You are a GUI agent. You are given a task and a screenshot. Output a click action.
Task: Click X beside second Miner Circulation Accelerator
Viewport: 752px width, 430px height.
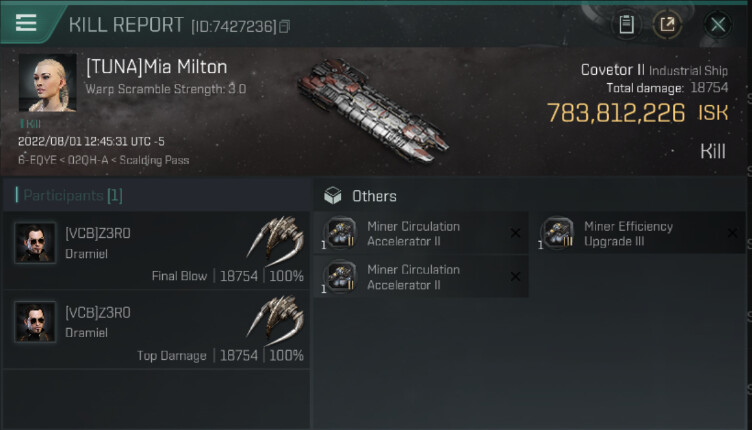515,277
